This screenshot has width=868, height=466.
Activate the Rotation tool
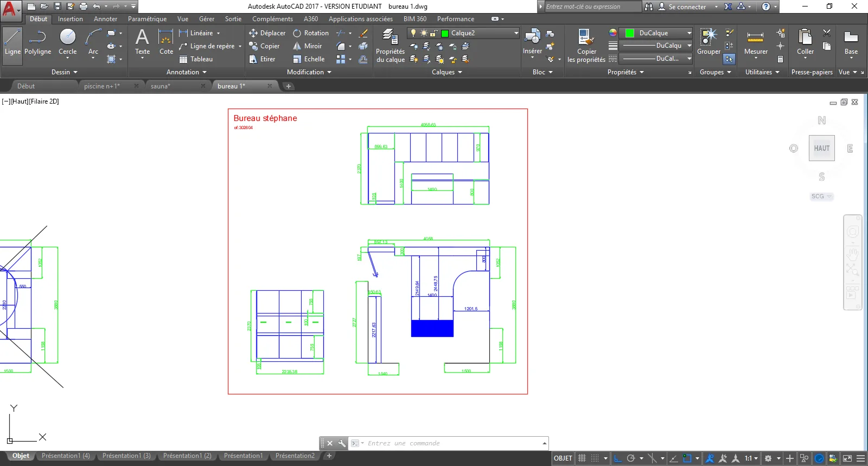click(311, 33)
